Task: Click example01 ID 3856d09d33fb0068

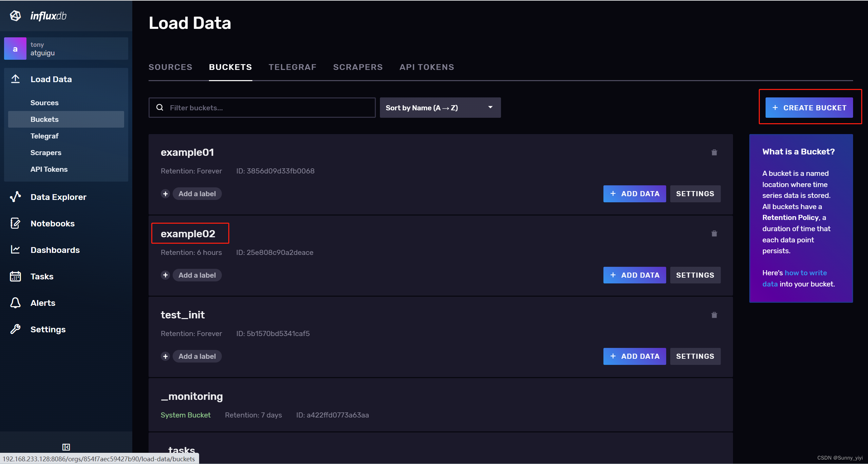Action: point(275,171)
